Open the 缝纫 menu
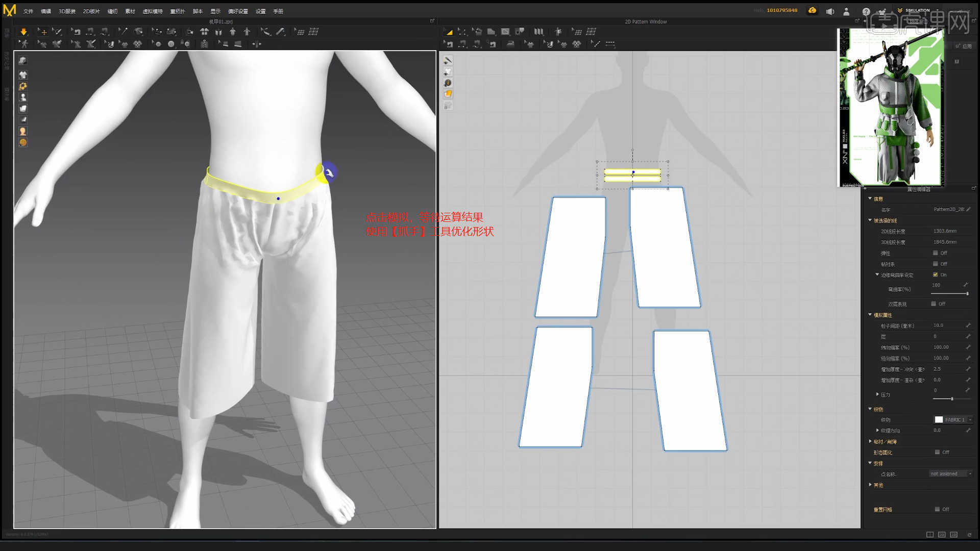This screenshot has height=551, width=980. point(112,11)
